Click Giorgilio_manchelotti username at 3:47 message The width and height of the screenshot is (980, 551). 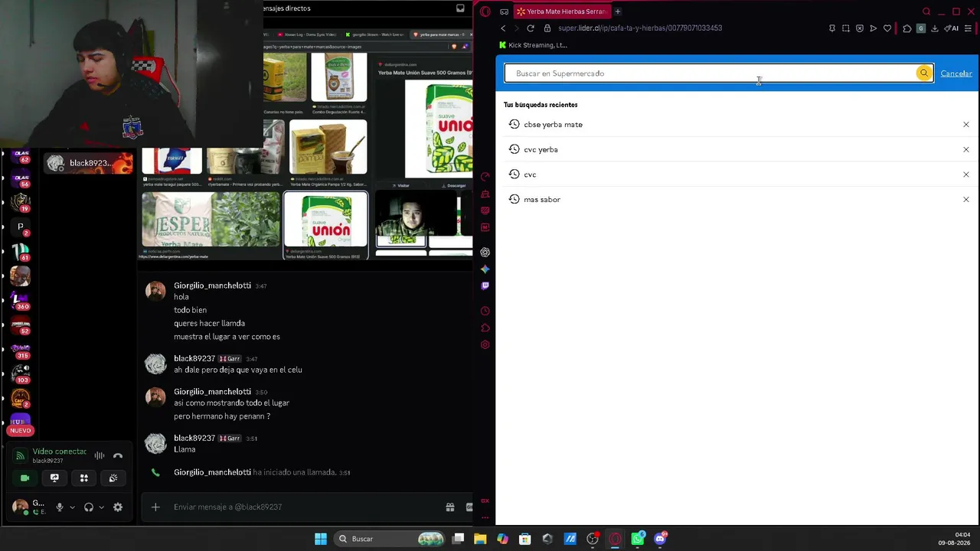click(212, 285)
